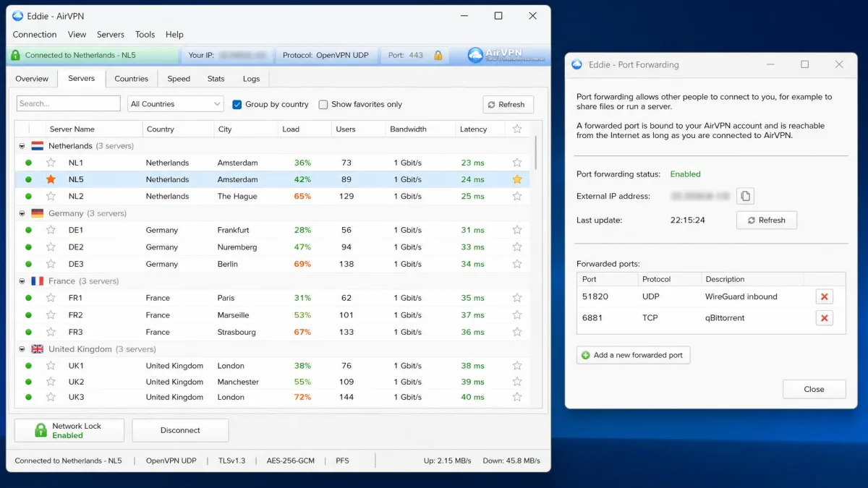Click the Disconnect button
This screenshot has height=488, width=868.
tap(180, 430)
